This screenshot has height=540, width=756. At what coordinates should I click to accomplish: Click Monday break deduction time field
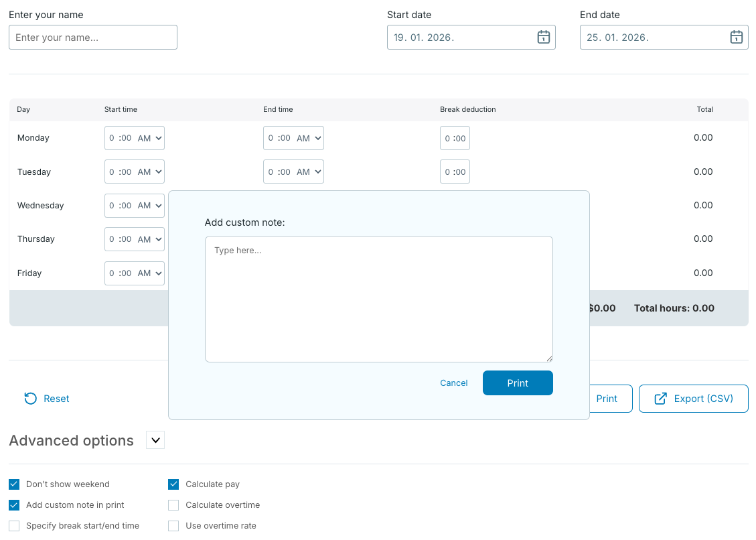[455, 138]
